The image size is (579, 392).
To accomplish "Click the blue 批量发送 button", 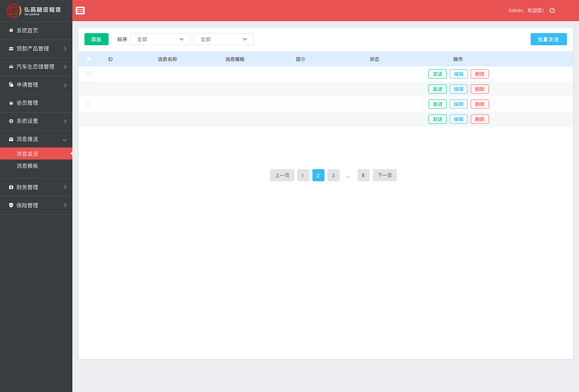I will click(549, 39).
